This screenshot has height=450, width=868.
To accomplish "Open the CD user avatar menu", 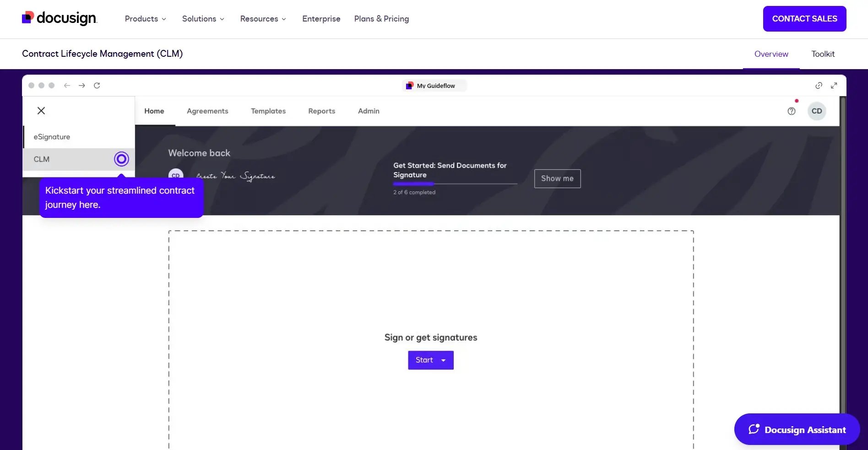I will [x=817, y=111].
